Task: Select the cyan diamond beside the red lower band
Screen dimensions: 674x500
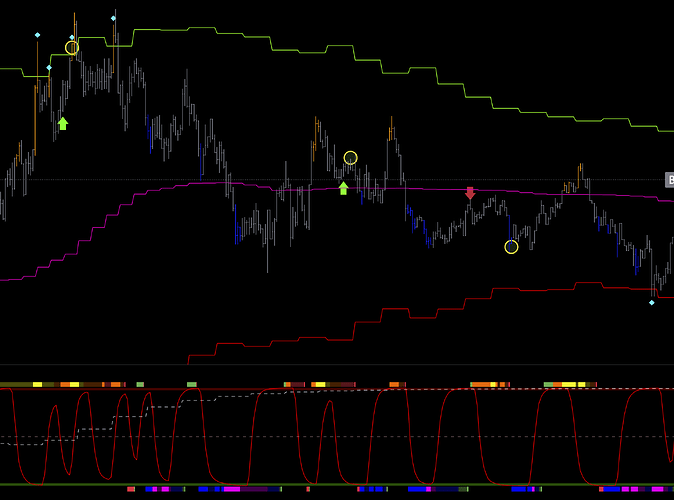Action: [651, 302]
